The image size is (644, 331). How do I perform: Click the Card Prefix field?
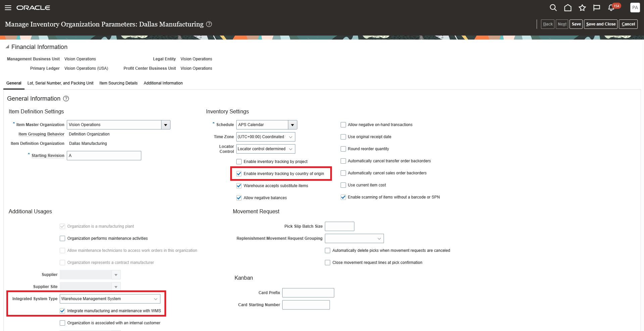click(x=308, y=293)
